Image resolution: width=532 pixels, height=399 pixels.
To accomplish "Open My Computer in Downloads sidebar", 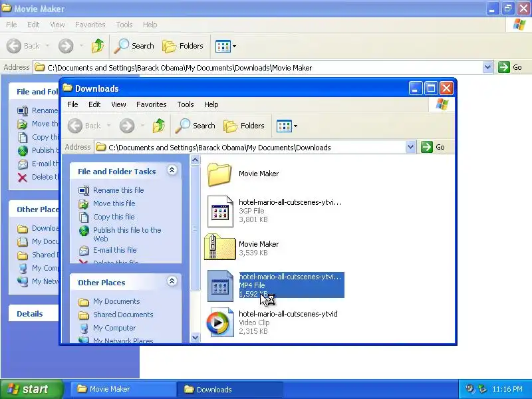I will [x=114, y=328].
